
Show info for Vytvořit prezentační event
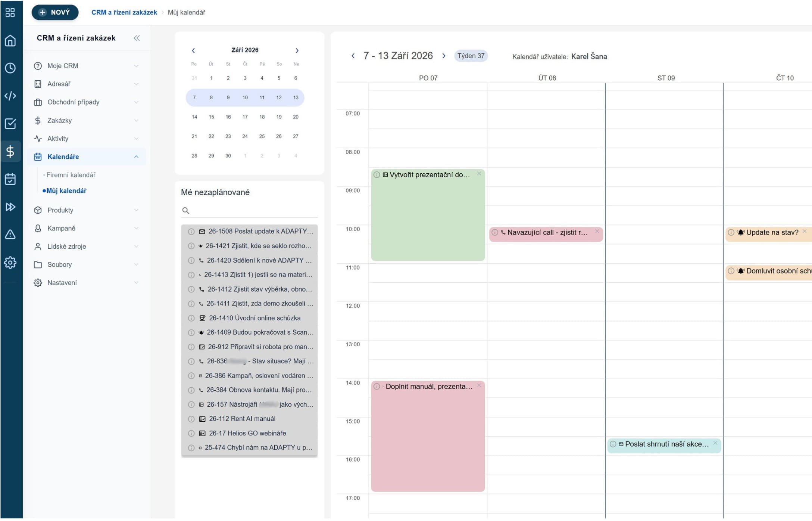coord(377,175)
